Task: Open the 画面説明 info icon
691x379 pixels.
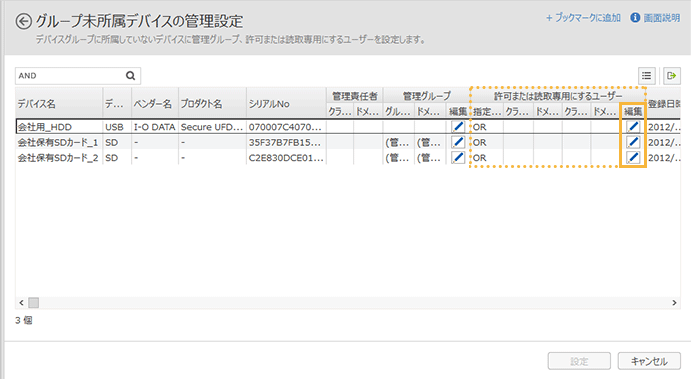Action: 635,18
